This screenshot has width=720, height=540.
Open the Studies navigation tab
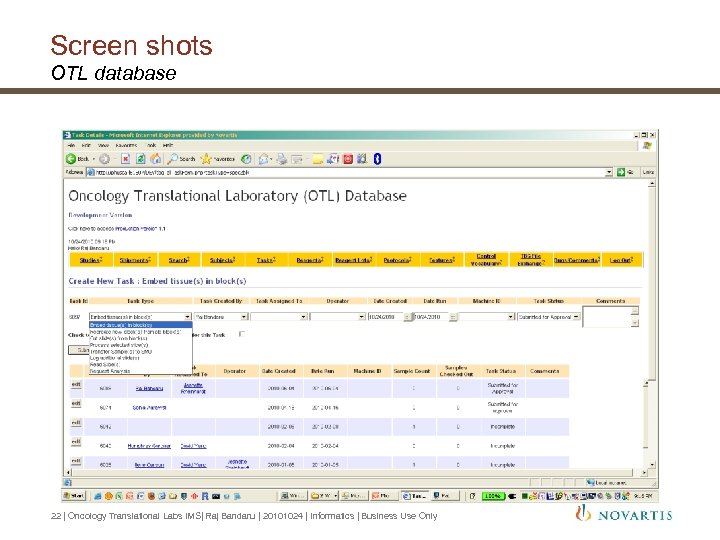click(x=90, y=260)
